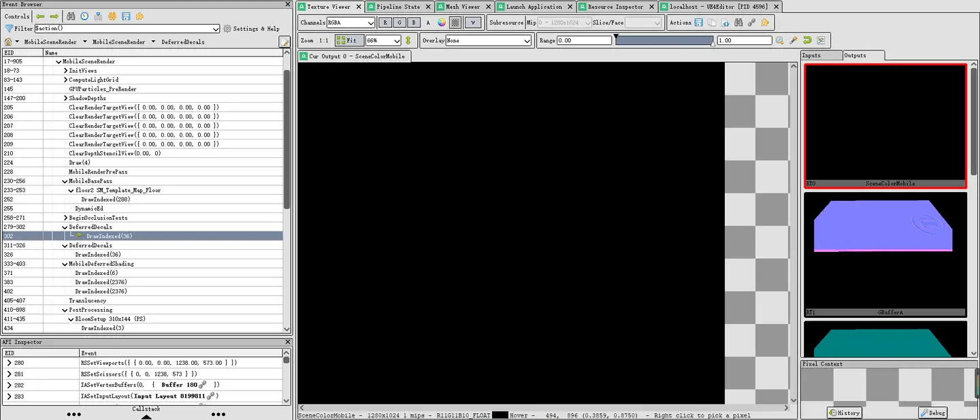Click the open texture in resource icon in Actions
This screenshot has width=980, height=420.
pos(725,22)
